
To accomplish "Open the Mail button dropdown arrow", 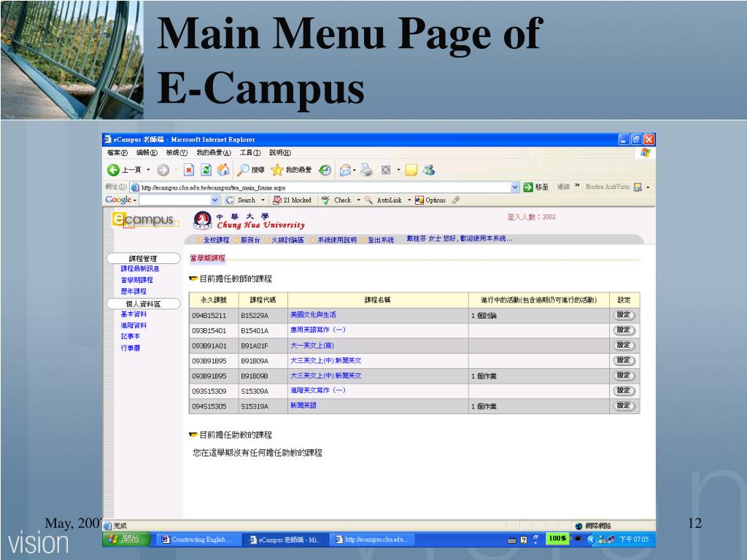I will click(355, 171).
